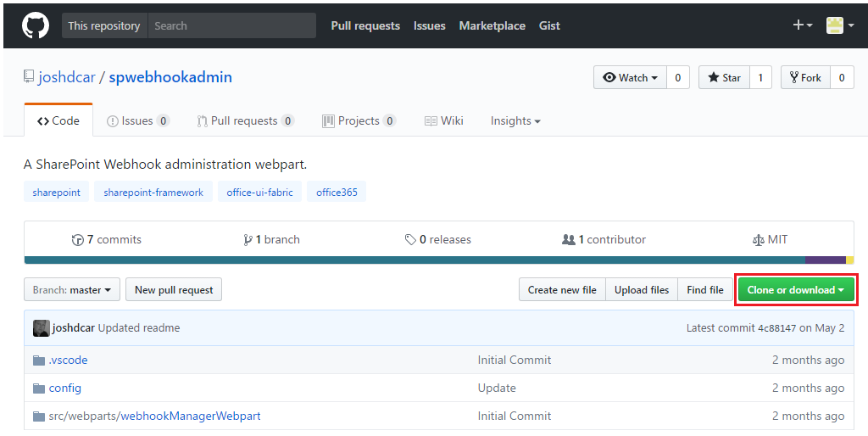
Task: Open the MIT license link
Action: [x=770, y=239]
